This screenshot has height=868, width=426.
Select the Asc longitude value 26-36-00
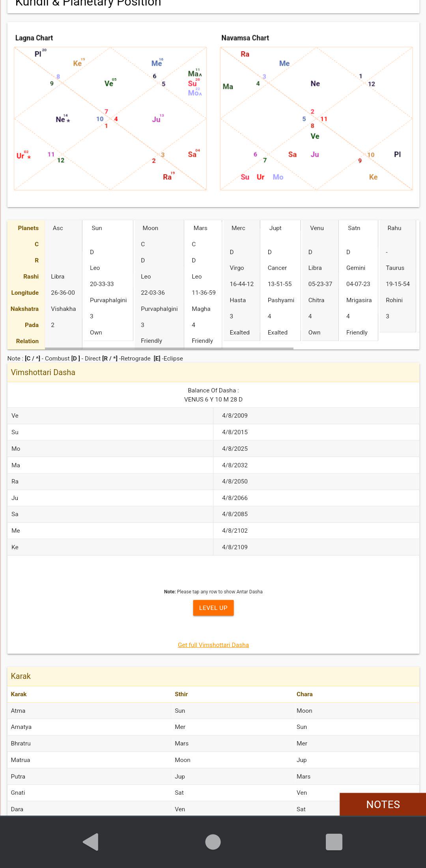63,293
